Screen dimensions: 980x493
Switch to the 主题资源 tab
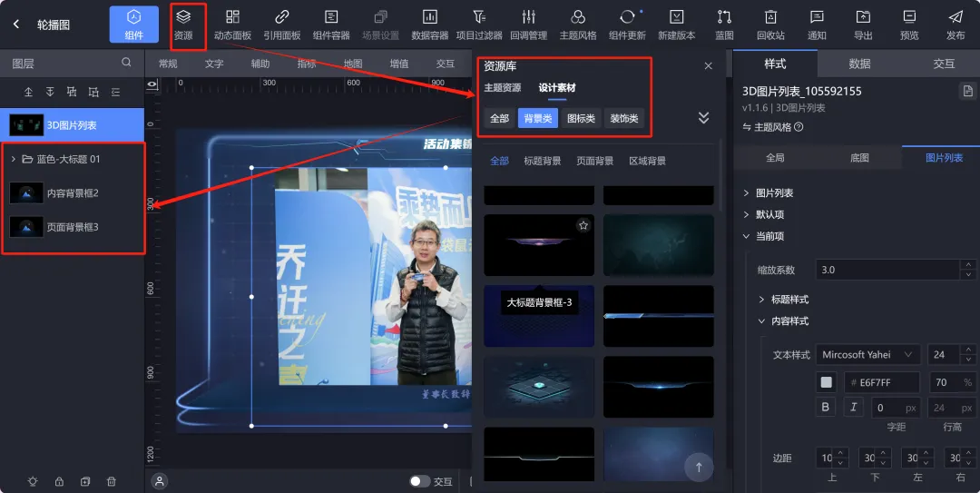503,87
